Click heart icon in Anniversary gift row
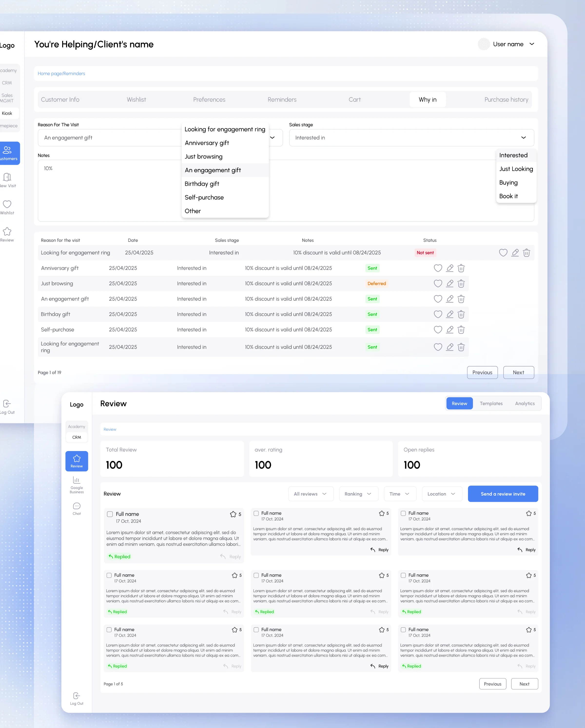Image resolution: width=585 pixels, height=728 pixels. [438, 268]
